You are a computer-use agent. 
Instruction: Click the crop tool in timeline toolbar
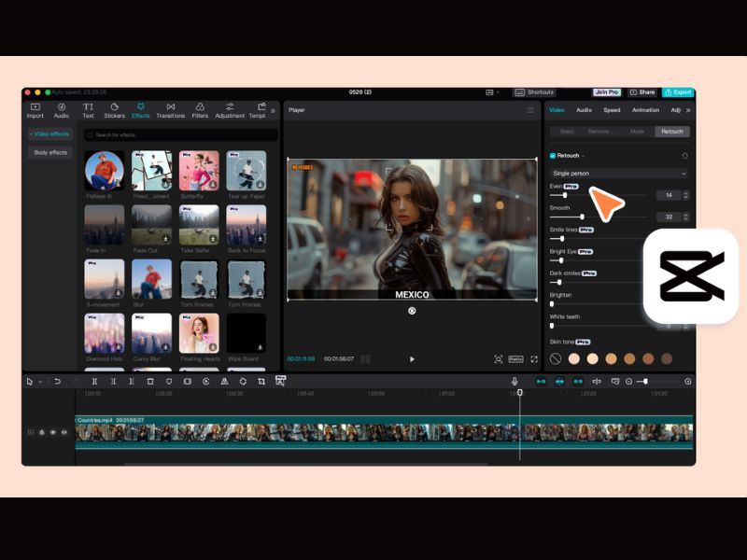tap(261, 382)
